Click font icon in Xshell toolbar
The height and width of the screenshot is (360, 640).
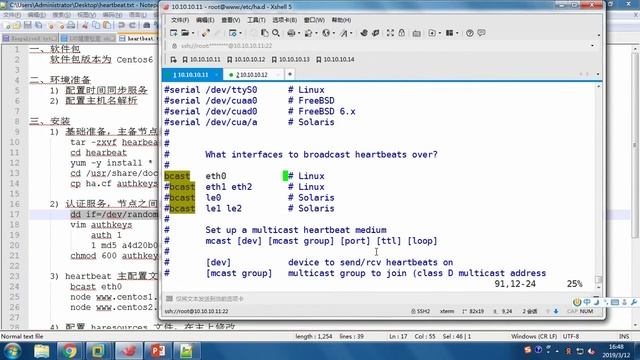point(344,33)
